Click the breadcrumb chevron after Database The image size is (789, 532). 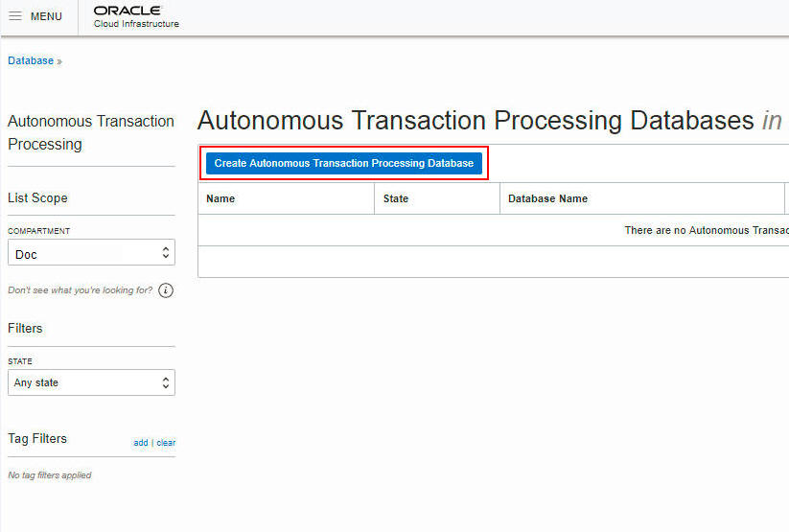(59, 61)
